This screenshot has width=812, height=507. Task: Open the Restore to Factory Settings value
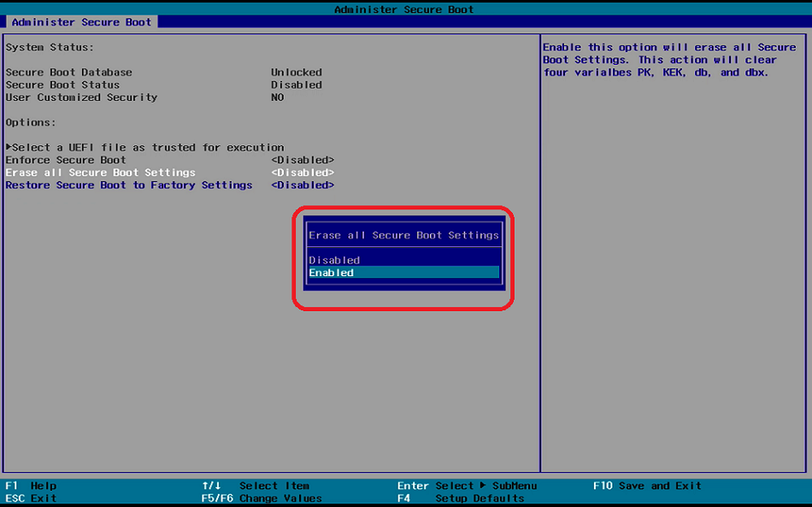click(303, 186)
